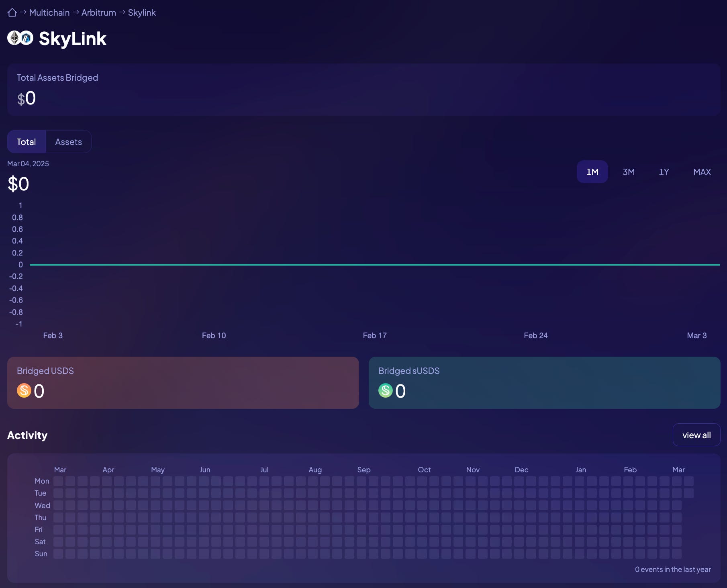This screenshot has height=588, width=727.
Task: Click the Total Assets Bridged label
Action: point(57,78)
